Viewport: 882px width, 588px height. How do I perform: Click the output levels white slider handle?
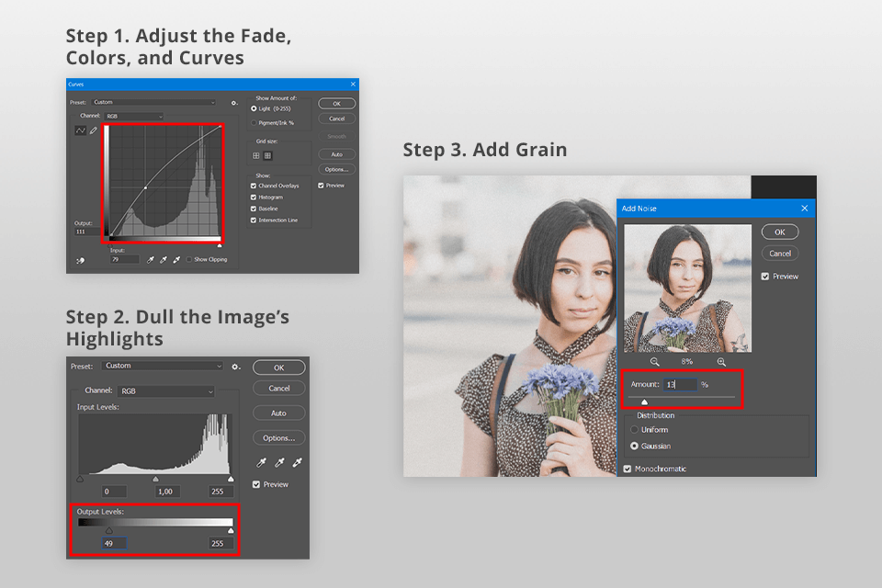tap(231, 531)
